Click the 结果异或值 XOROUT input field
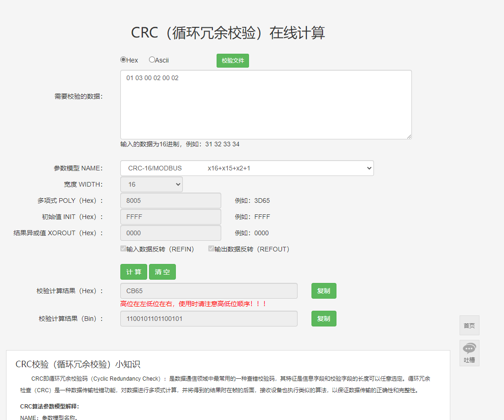Viewport: 504px width, 420px height. coord(170,233)
